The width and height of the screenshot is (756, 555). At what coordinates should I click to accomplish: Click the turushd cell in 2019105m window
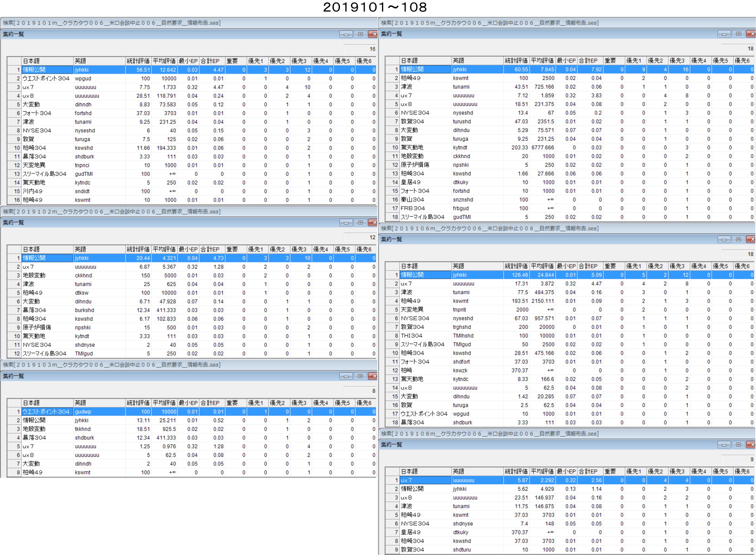477,121
